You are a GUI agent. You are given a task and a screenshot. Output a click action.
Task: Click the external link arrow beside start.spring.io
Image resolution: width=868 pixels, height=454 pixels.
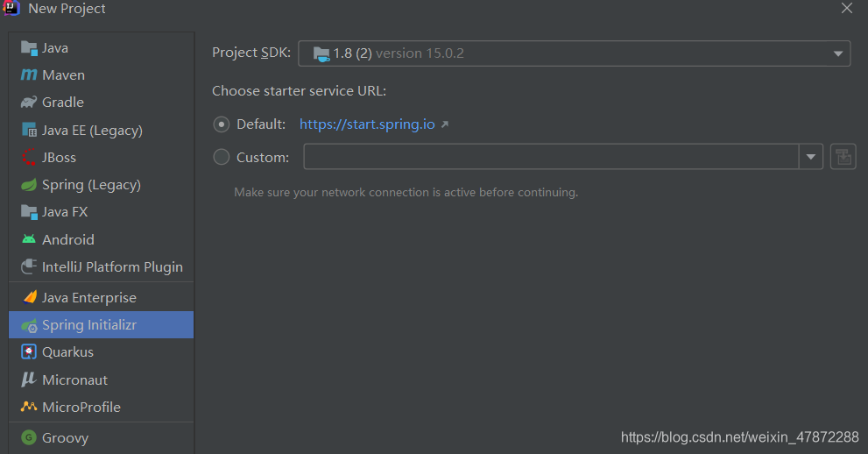(445, 124)
